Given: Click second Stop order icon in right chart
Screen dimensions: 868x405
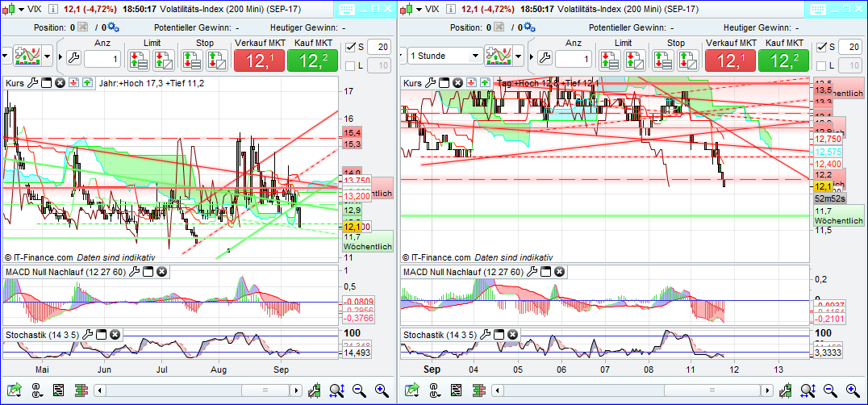Looking at the screenshot, I should [687, 60].
